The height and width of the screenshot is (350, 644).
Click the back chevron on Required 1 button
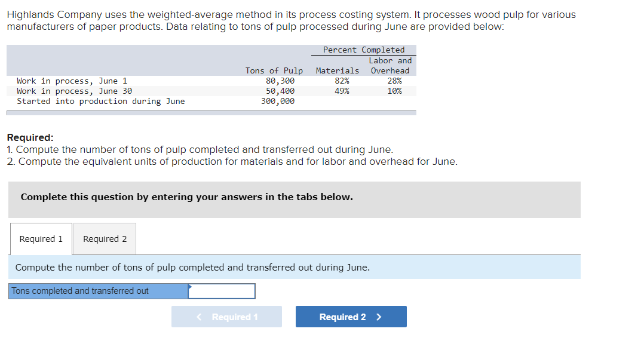tap(199, 317)
